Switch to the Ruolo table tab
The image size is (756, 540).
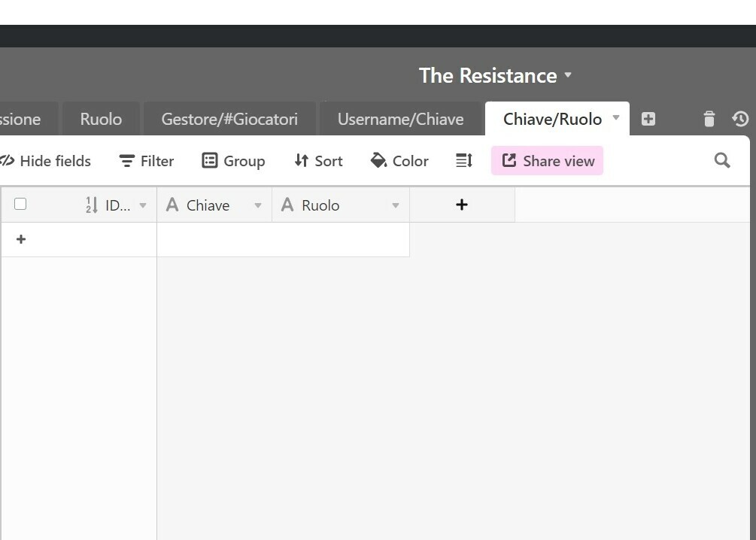pyautogui.click(x=101, y=119)
